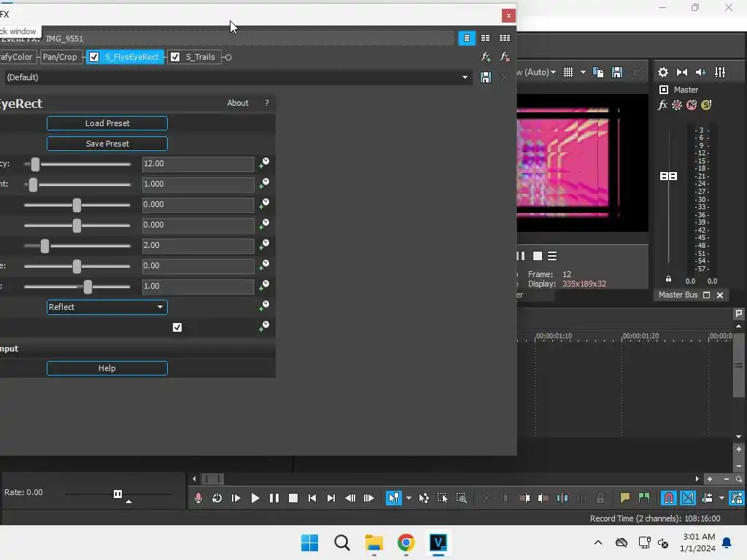Stop playback with the Stop button
This screenshot has height=560, width=747.
coord(293,498)
